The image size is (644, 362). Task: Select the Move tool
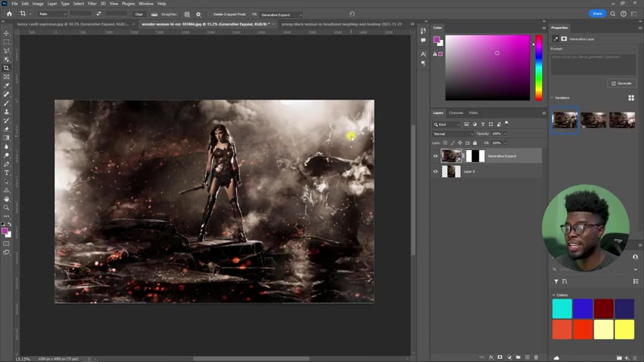[6, 33]
